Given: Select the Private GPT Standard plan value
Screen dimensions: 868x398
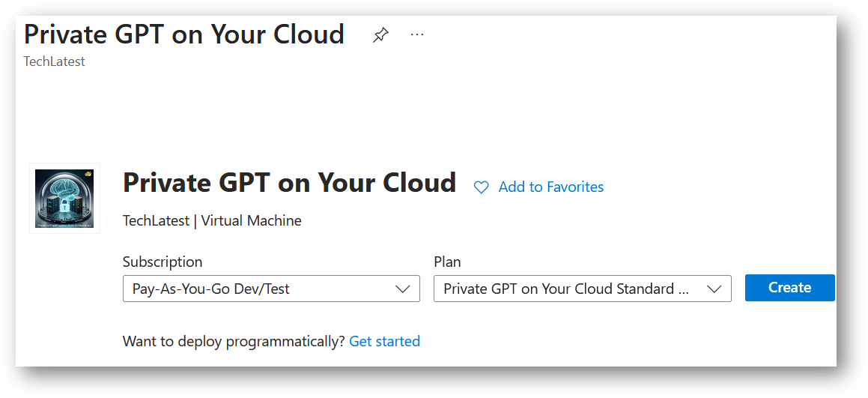Looking at the screenshot, I should 565,289.
